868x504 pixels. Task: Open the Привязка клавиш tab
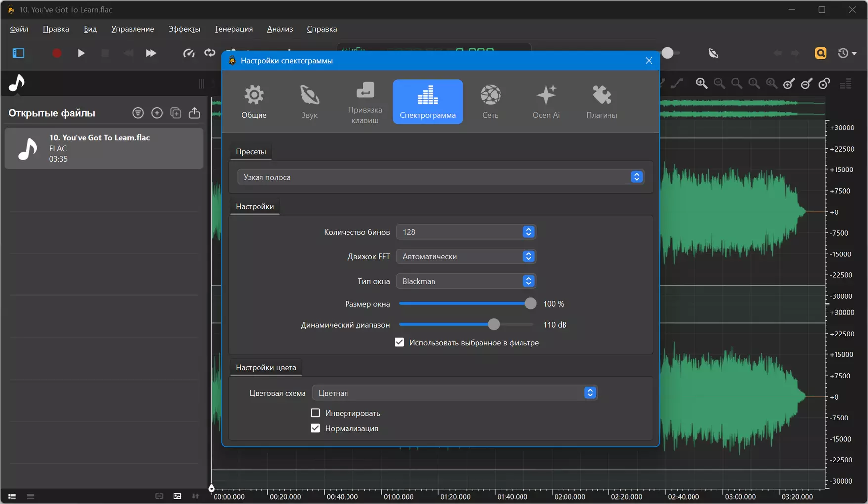point(365,101)
